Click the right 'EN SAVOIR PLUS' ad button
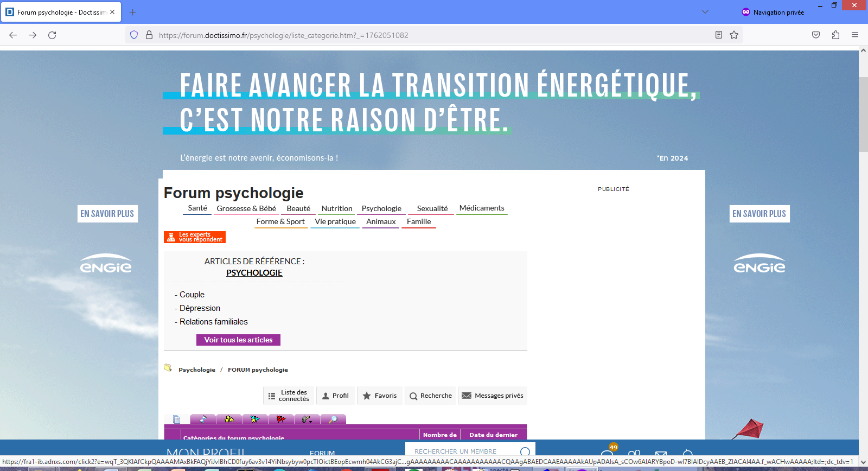 click(x=759, y=214)
